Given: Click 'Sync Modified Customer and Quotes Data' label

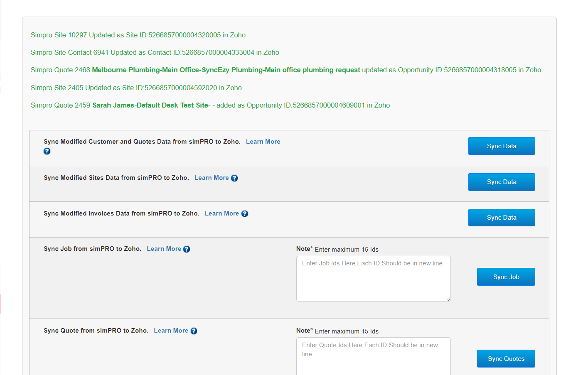Looking at the screenshot, I should (x=142, y=142).
